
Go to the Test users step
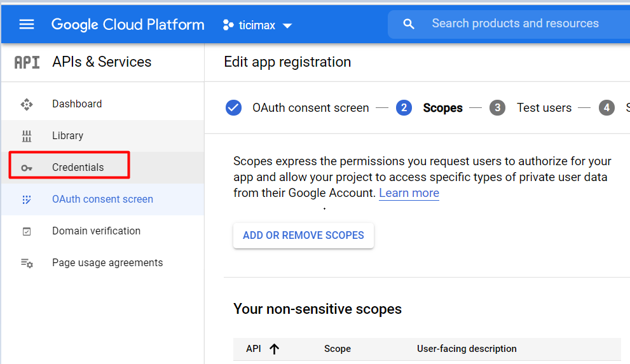click(544, 107)
